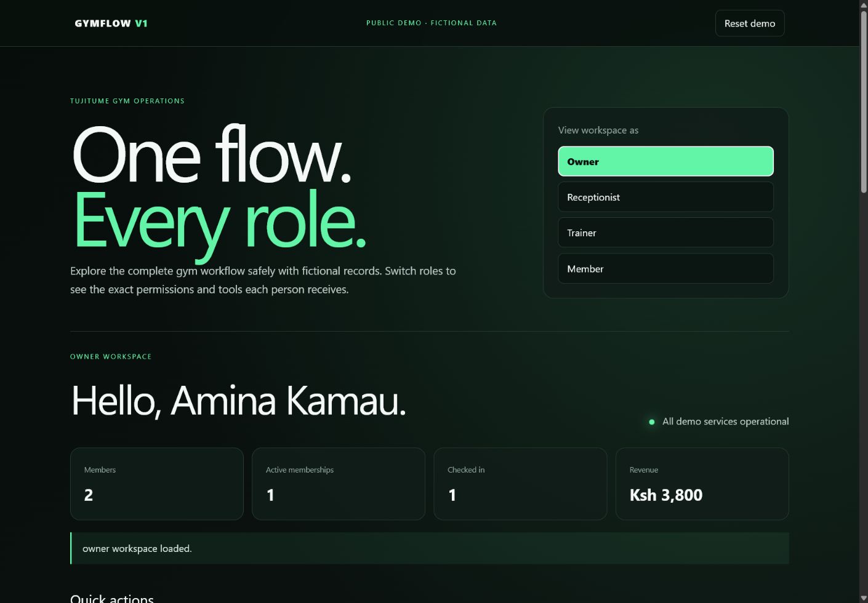This screenshot has width=868, height=603.
Task: Click the Members stat card
Action: 157,484
